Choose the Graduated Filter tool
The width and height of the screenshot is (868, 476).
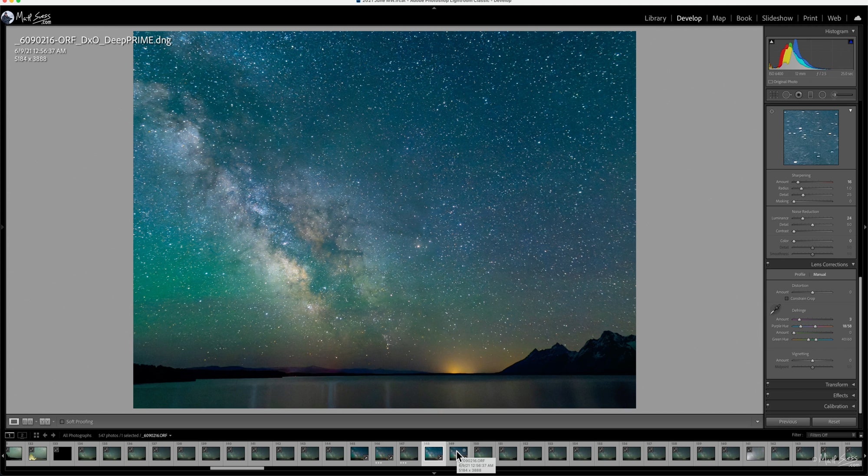pos(810,95)
